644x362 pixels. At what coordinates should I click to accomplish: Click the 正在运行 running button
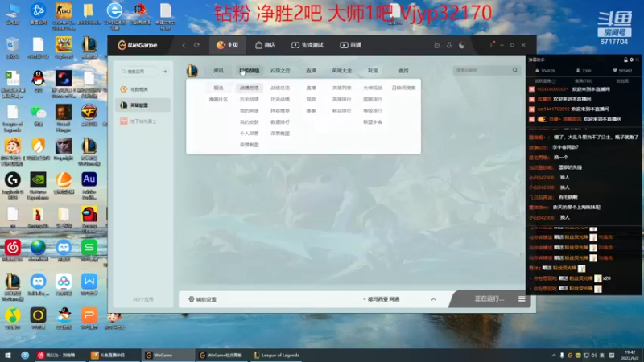tap(489, 298)
